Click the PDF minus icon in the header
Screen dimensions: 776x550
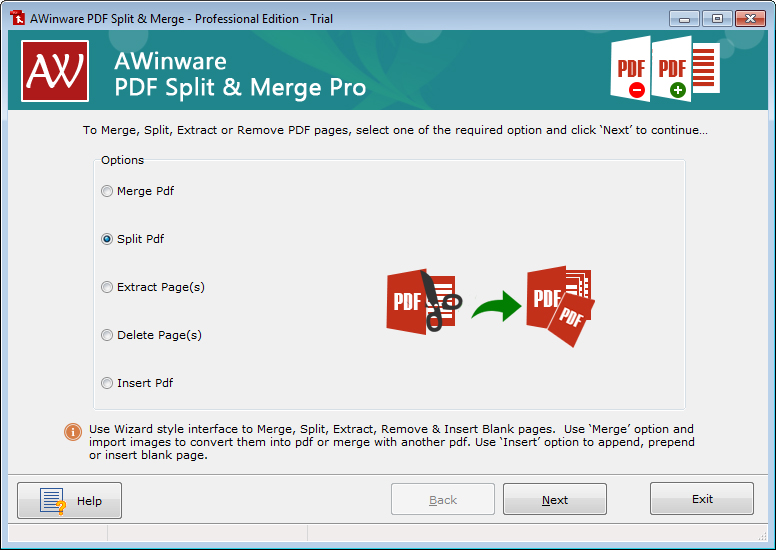(630, 69)
